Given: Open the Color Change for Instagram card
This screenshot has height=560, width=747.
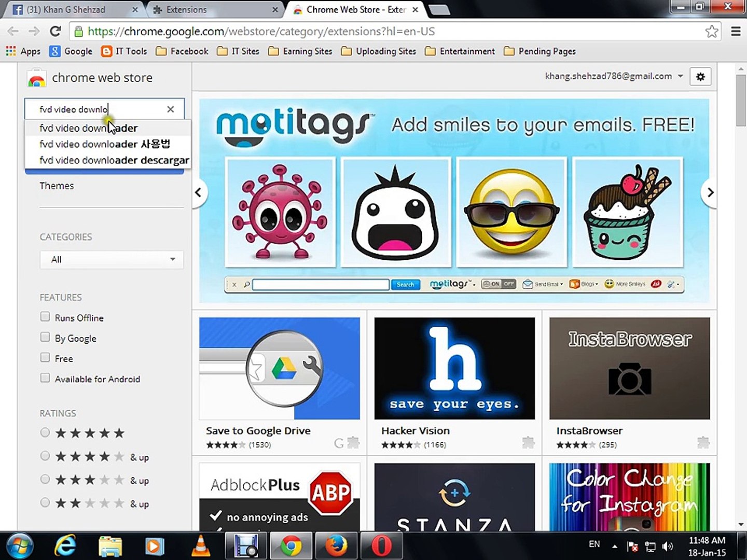Looking at the screenshot, I should (630, 497).
